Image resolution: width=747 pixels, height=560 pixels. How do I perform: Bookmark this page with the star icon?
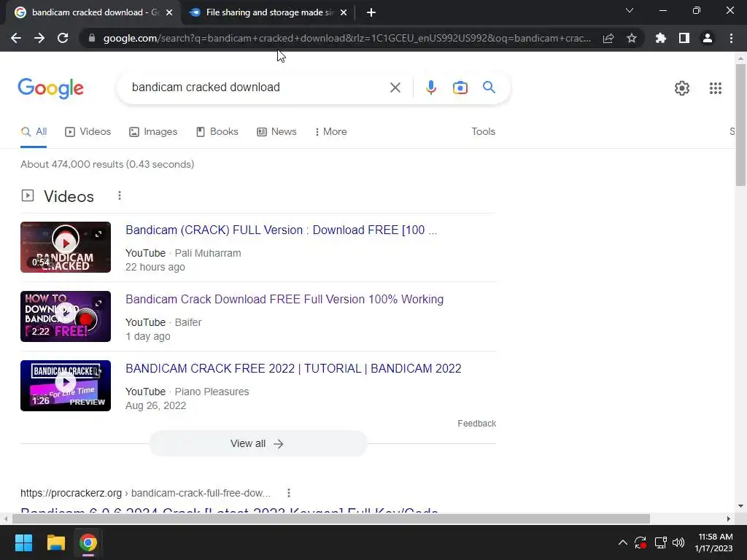pos(632,38)
